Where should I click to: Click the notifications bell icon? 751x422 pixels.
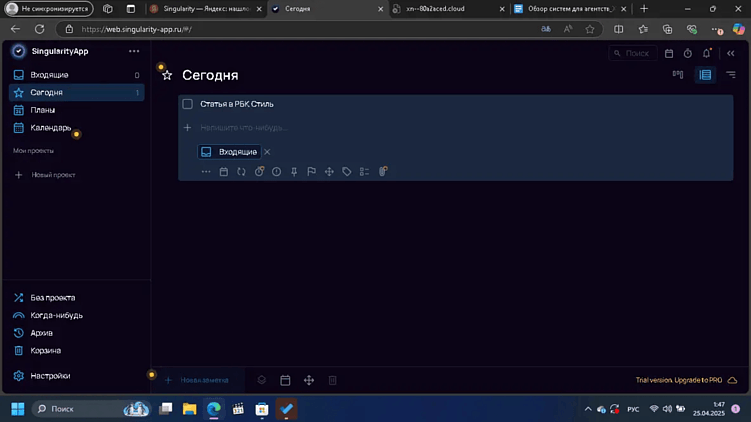click(707, 53)
